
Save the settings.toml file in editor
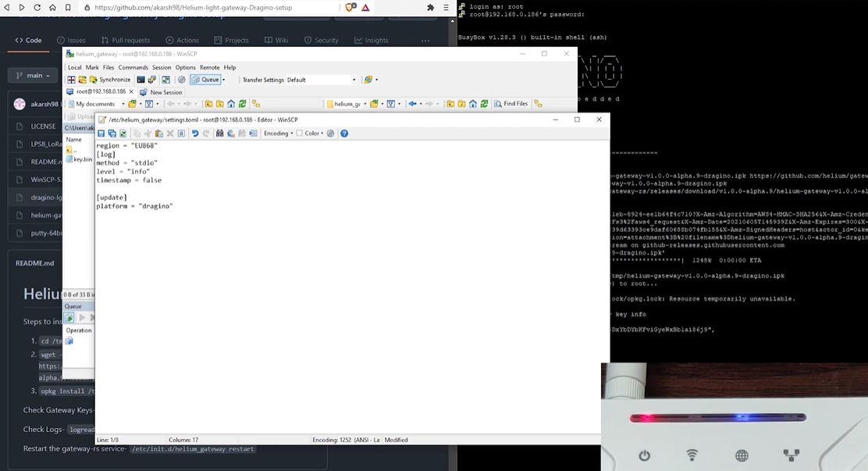[x=101, y=134]
